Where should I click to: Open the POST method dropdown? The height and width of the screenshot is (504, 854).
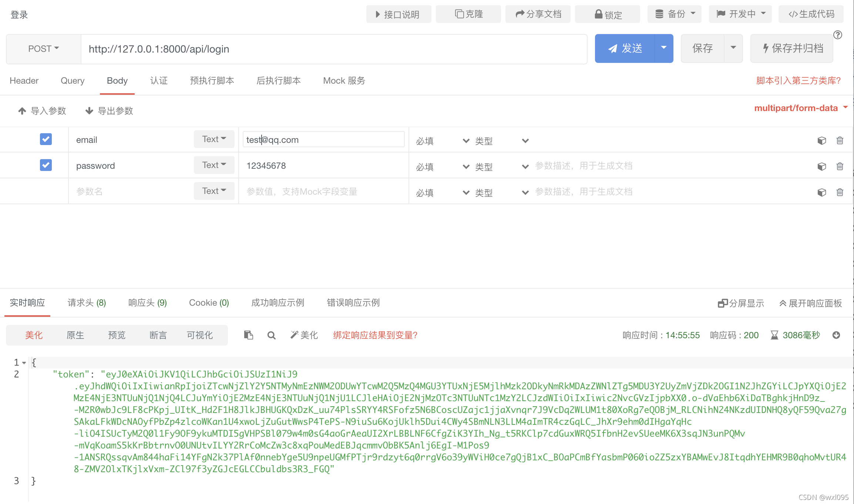point(44,49)
